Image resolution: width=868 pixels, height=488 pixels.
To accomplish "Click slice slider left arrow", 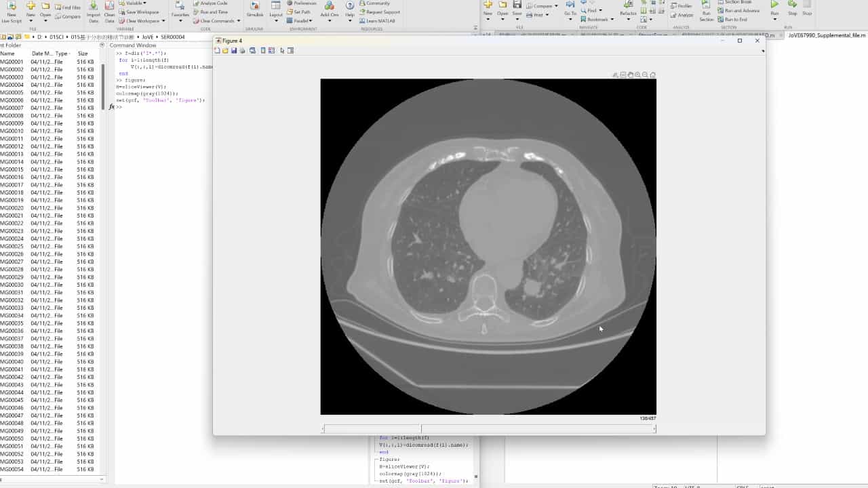I will tap(323, 428).
